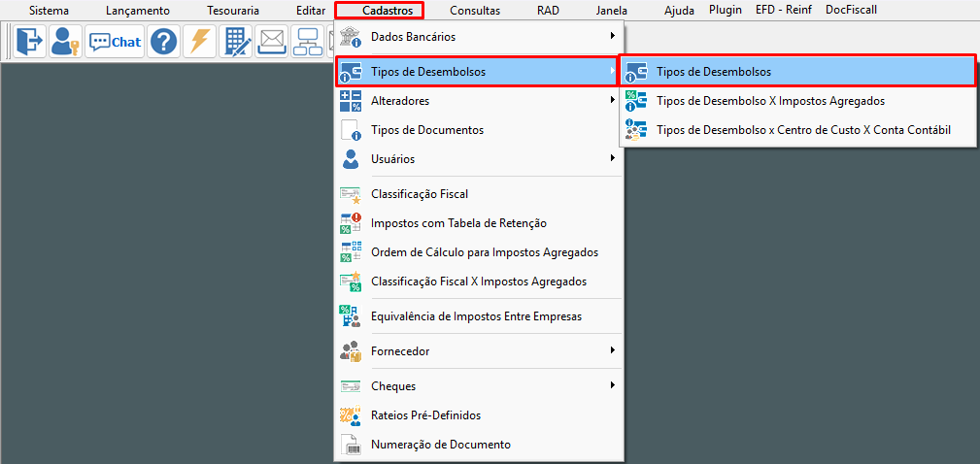Open the Ajuda menu

pos(679,10)
